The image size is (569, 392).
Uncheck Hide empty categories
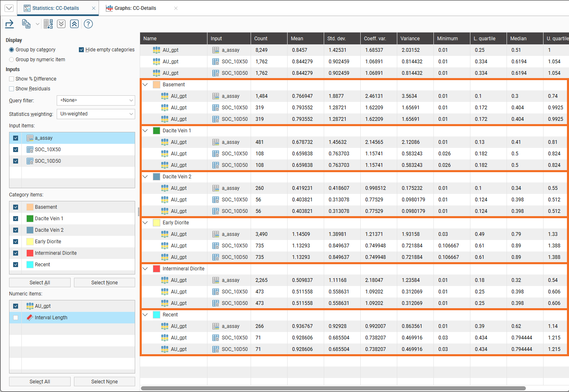81,50
